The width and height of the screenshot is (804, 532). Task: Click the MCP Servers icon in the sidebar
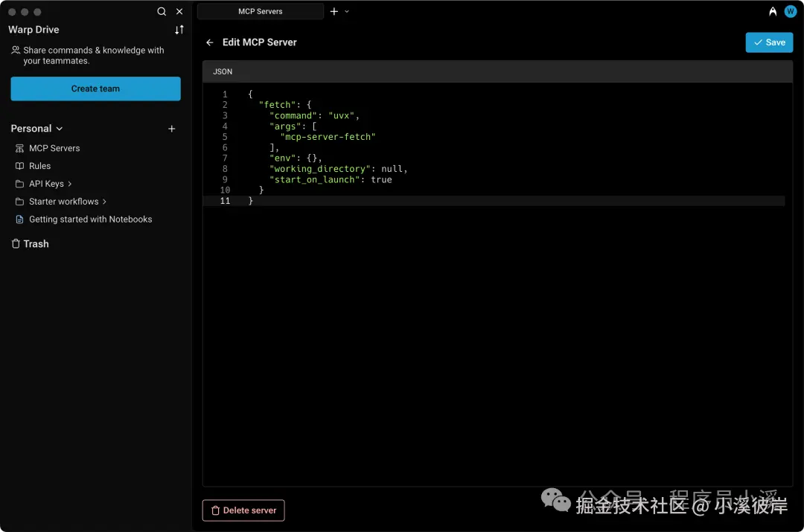point(19,148)
